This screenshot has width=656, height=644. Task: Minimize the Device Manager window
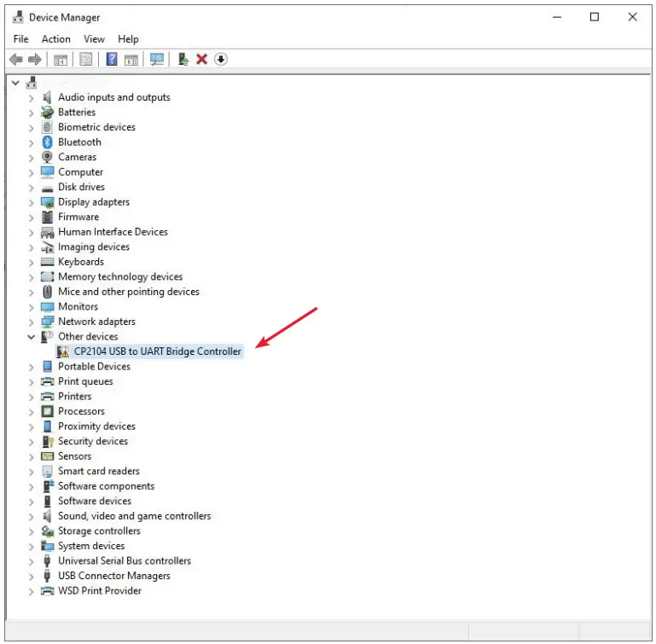pos(557,17)
